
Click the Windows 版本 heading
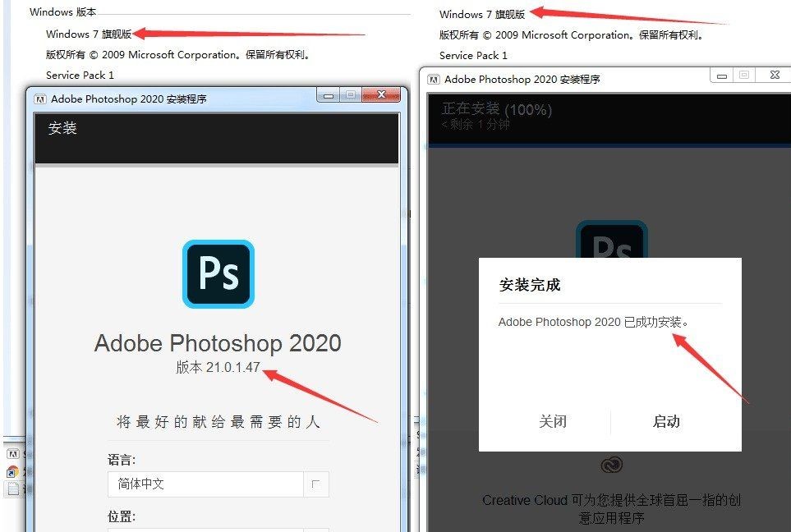(62, 11)
